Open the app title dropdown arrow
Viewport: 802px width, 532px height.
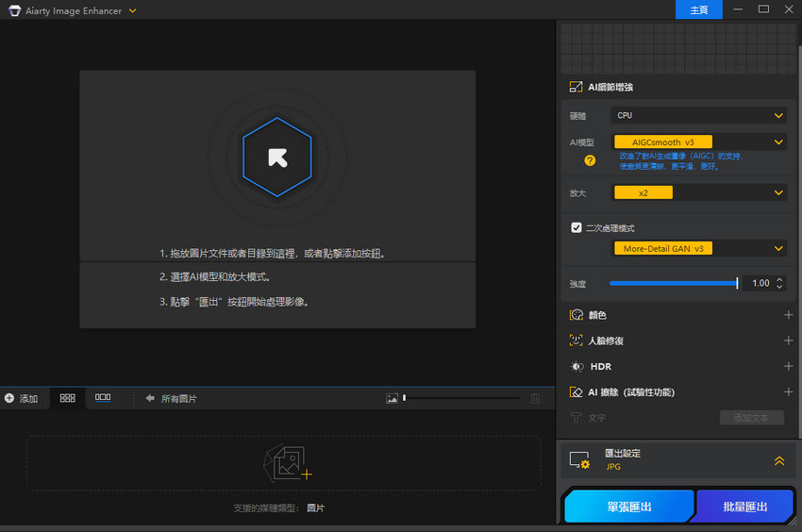(132, 10)
